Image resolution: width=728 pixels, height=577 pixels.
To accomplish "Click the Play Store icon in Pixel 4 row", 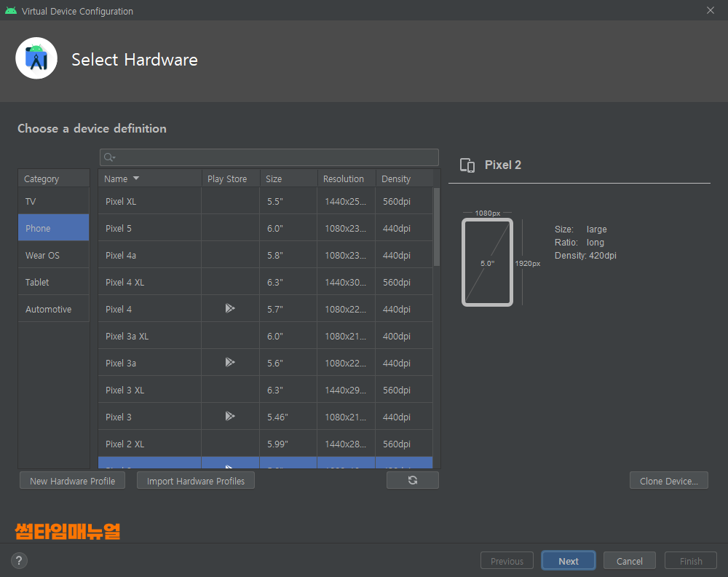I will click(230, 308).
